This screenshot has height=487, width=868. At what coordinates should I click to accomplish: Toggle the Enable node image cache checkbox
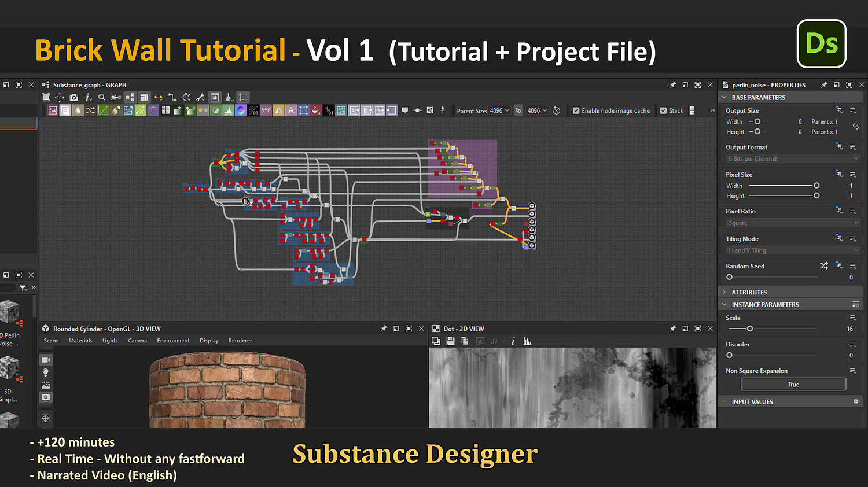pos(576,110)
